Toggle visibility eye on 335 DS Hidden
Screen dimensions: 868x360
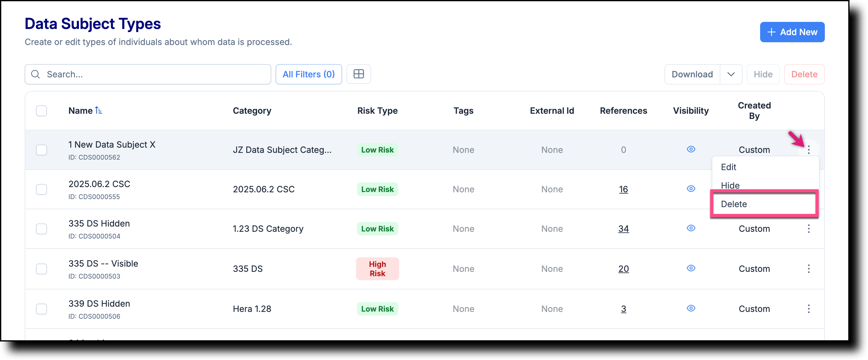coord(691,228)
